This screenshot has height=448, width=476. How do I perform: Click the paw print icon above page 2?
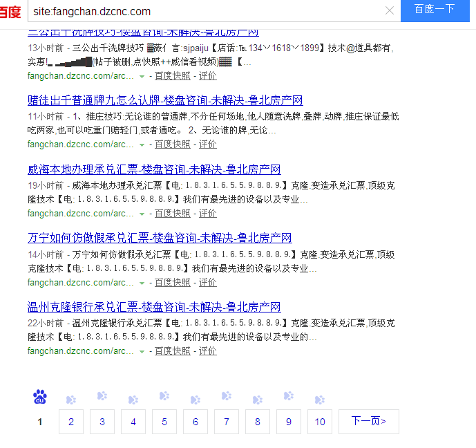pyautogui.click(x=71, y=400)
